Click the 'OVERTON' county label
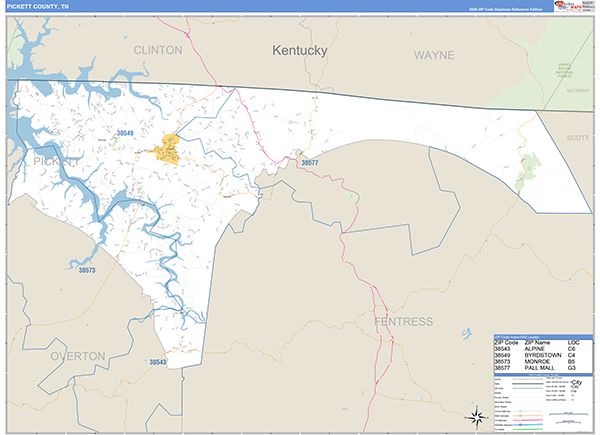Screen dimensions: 600x435 pos(78,356)
